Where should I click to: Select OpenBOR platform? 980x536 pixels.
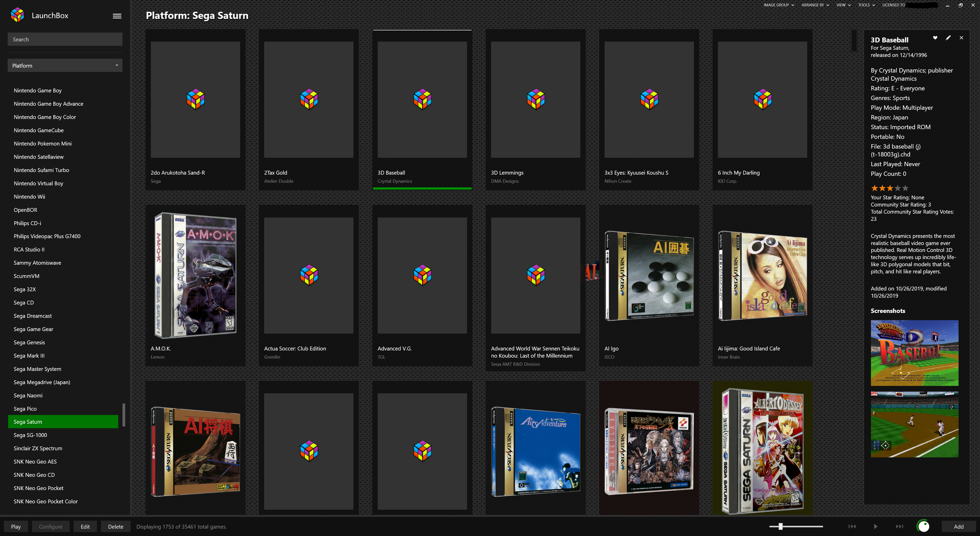click(26, 210)
